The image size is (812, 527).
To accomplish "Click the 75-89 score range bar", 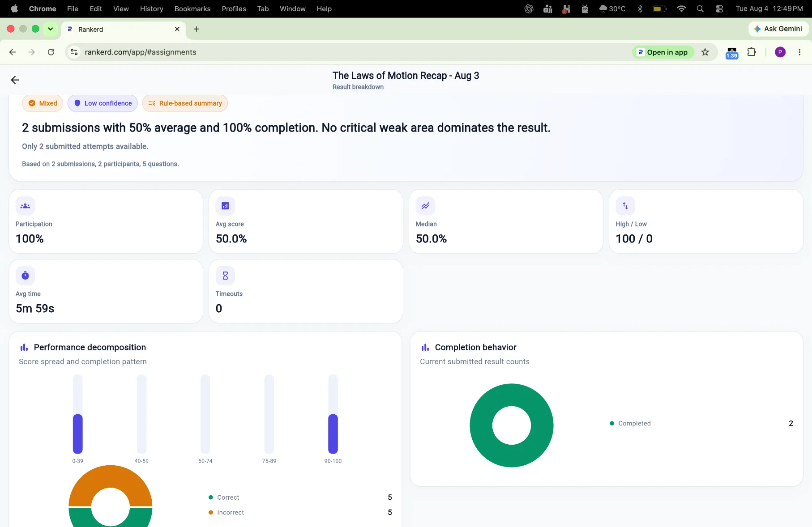I will pos(269,414).
